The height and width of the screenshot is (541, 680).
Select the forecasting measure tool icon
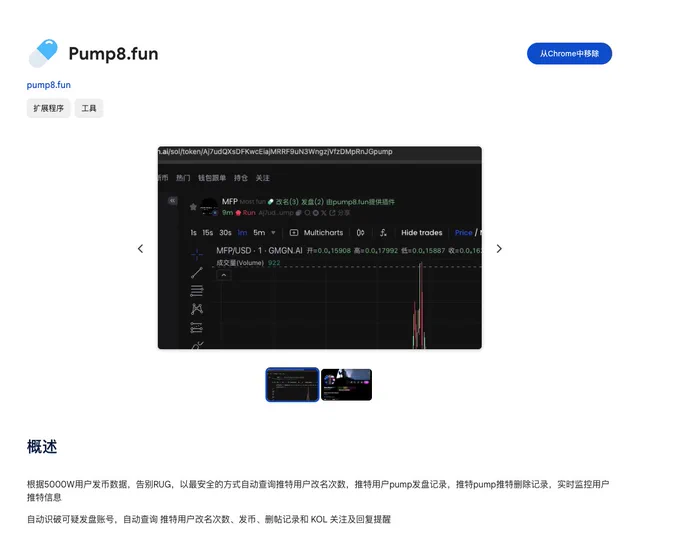tap(197, 328)
